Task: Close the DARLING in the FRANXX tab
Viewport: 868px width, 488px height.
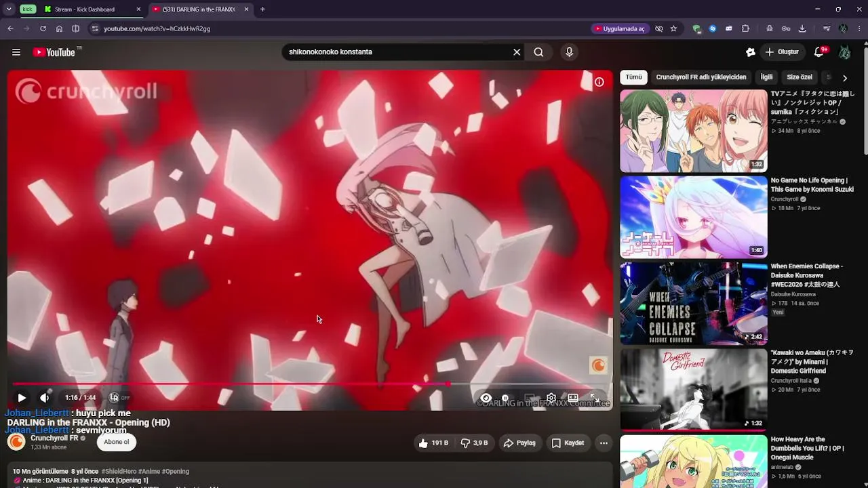Action: click(x=246, y=9)
